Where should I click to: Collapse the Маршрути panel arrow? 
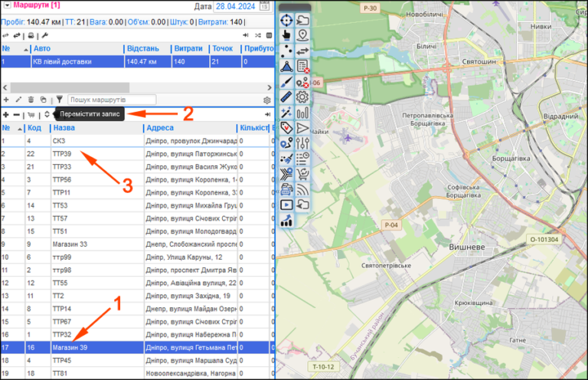tap(7, 5)
